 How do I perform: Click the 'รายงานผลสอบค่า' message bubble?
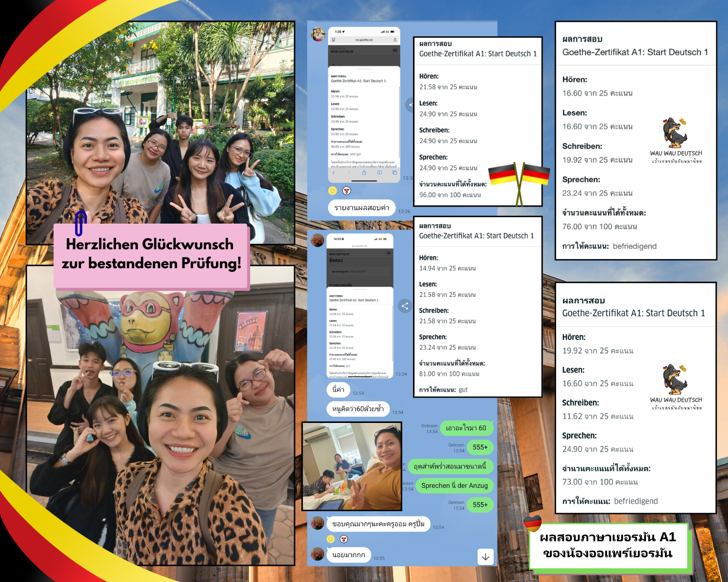click(362, 208)
